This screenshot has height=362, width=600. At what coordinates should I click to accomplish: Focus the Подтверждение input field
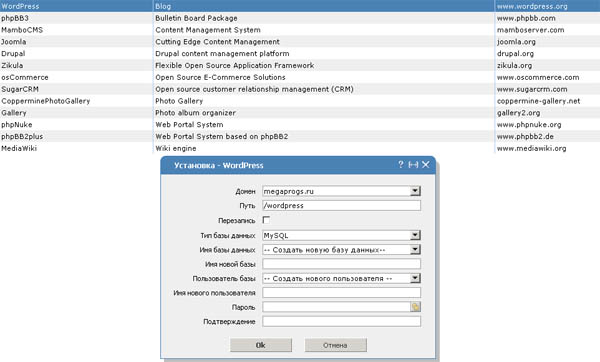point(341,321)
